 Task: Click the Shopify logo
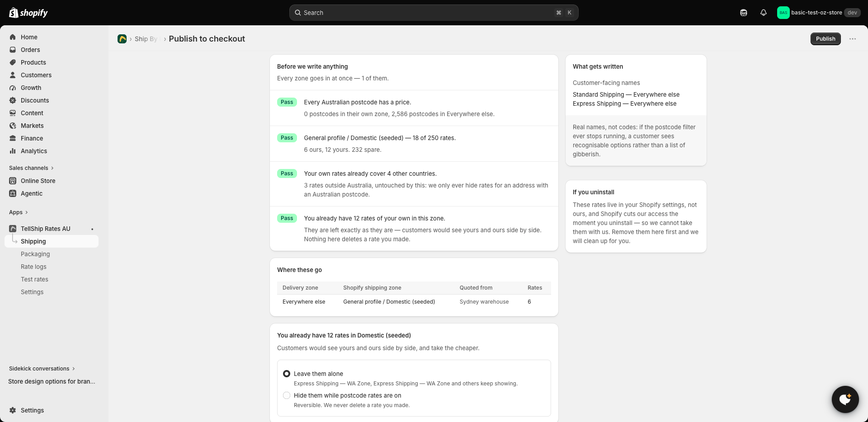coord(28,13)
